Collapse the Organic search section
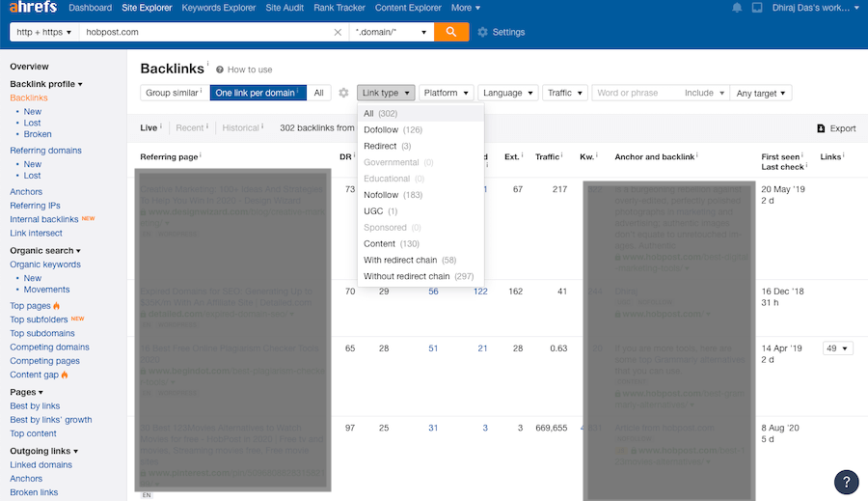 click(44, 251)
